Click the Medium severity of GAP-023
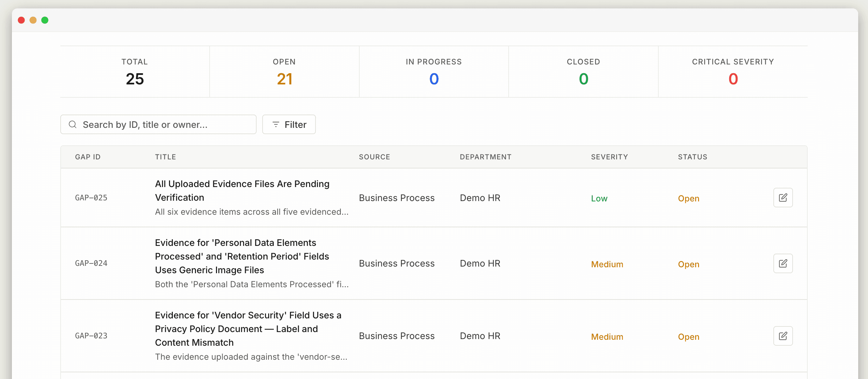Screen dimensions: 868x379 (607, 337)
